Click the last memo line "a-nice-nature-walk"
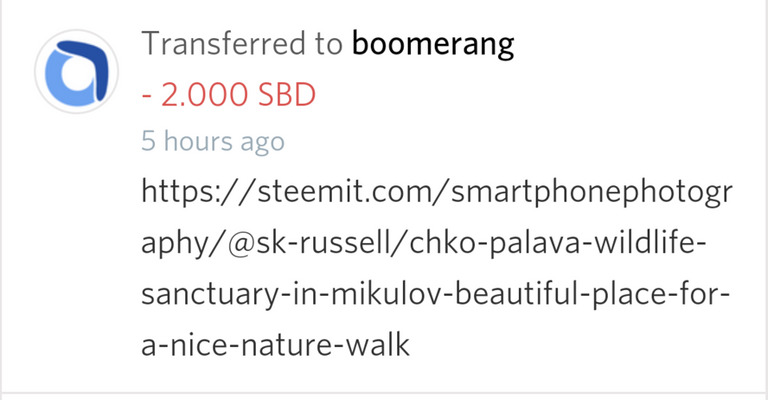768x400 pixels. click(x=276, y=347)
